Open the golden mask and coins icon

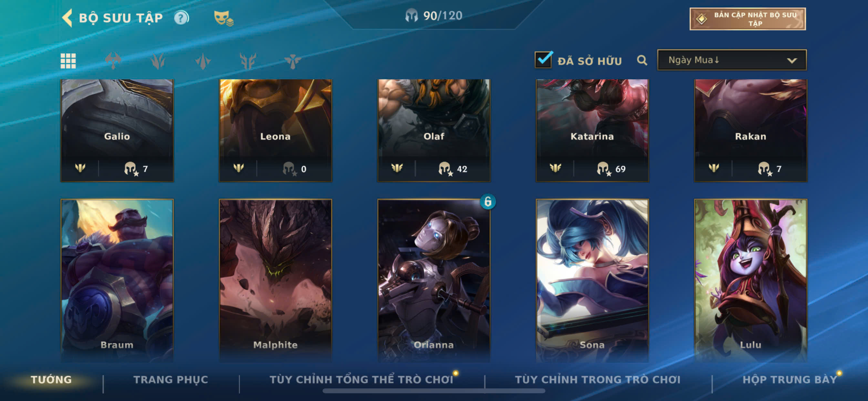[223, 18]
